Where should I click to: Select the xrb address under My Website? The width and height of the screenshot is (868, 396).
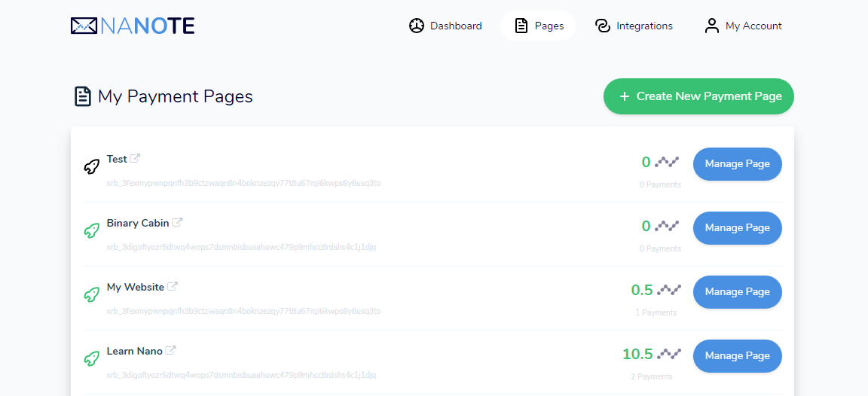click(243, 312)
